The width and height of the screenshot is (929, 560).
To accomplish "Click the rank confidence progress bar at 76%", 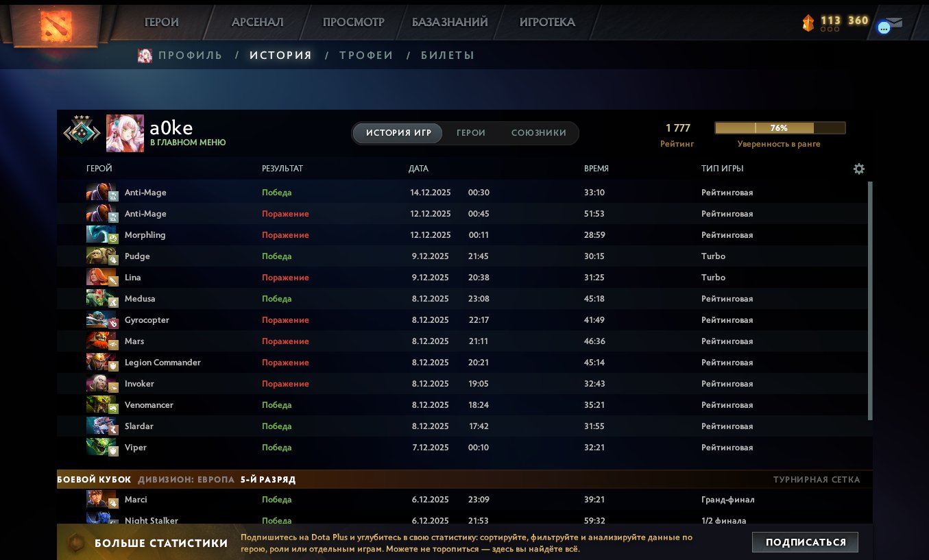I will pyautogui.click(x=780, y=127).
